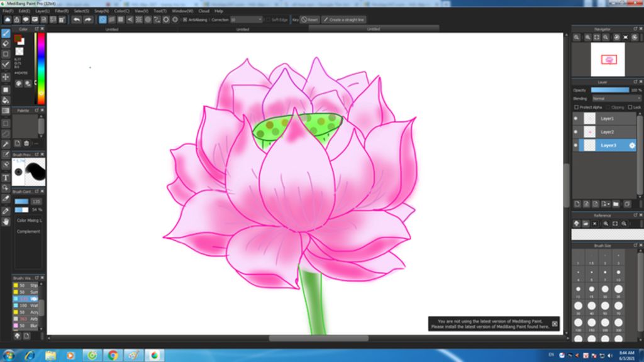This screenshot has height=362, width=644.
Task: Check the Lock option in Layer panel
Action: click(x=630, y=107)
